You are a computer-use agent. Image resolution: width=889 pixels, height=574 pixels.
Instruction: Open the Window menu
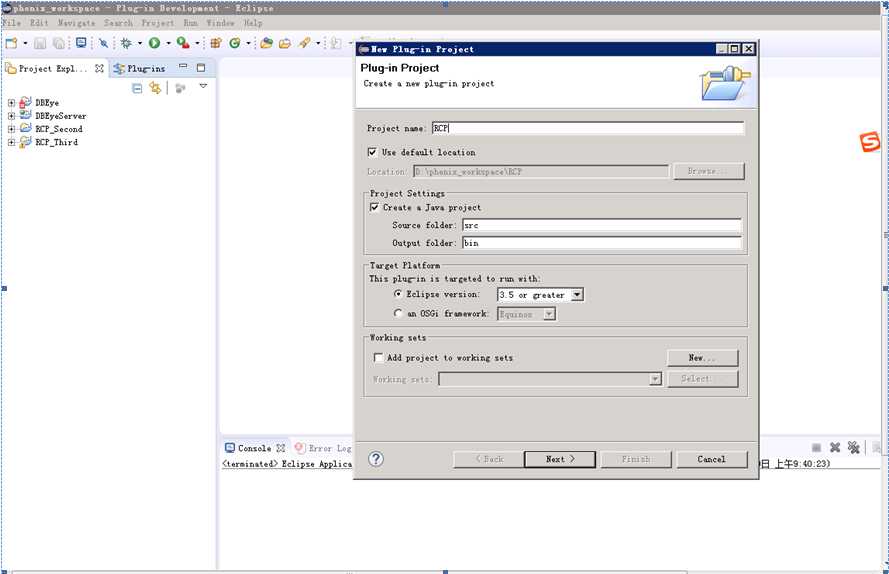pos(220,23)
